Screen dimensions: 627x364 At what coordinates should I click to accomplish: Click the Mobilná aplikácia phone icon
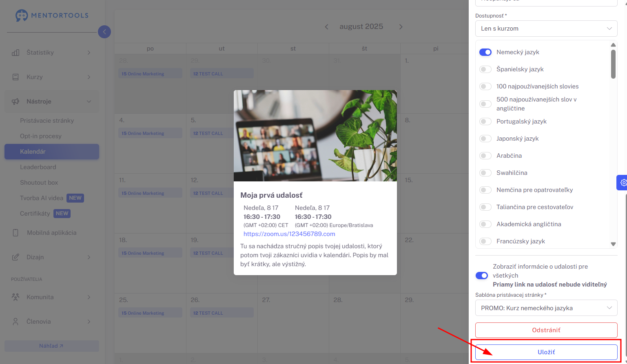coord(16,233)
